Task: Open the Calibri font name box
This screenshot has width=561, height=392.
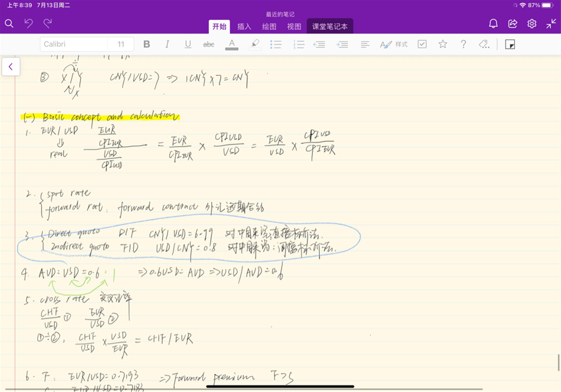Action: click(x=73, y=44)
